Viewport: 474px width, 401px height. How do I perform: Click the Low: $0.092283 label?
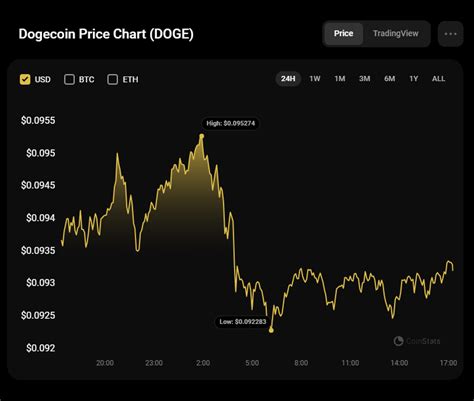pyautogui.click(x=243, y=322)
